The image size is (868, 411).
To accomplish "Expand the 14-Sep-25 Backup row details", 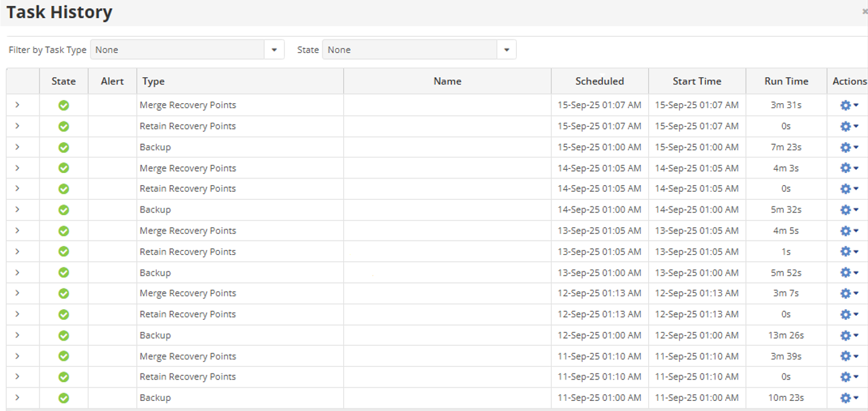I will (17, 209).
